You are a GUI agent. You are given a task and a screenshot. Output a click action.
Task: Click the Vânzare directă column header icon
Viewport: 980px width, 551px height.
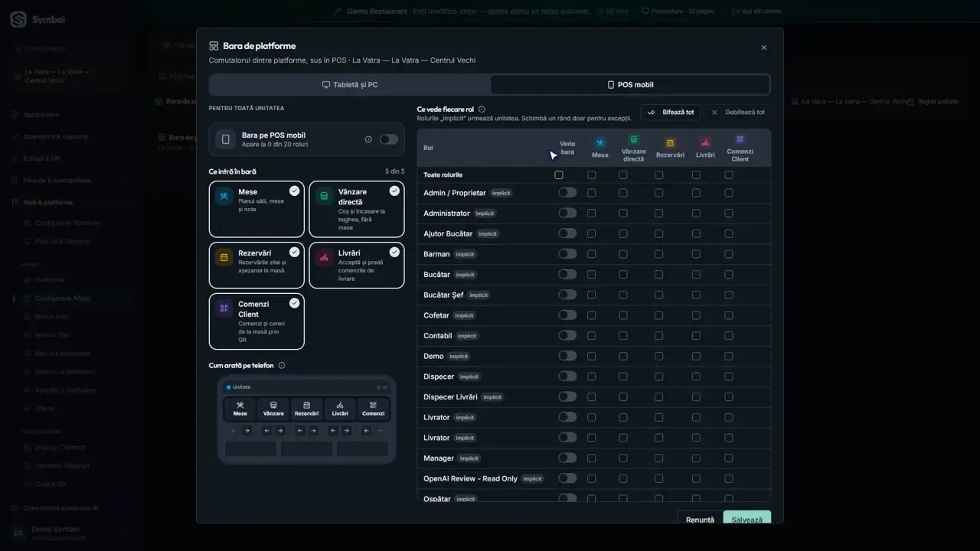coord(633,139)
